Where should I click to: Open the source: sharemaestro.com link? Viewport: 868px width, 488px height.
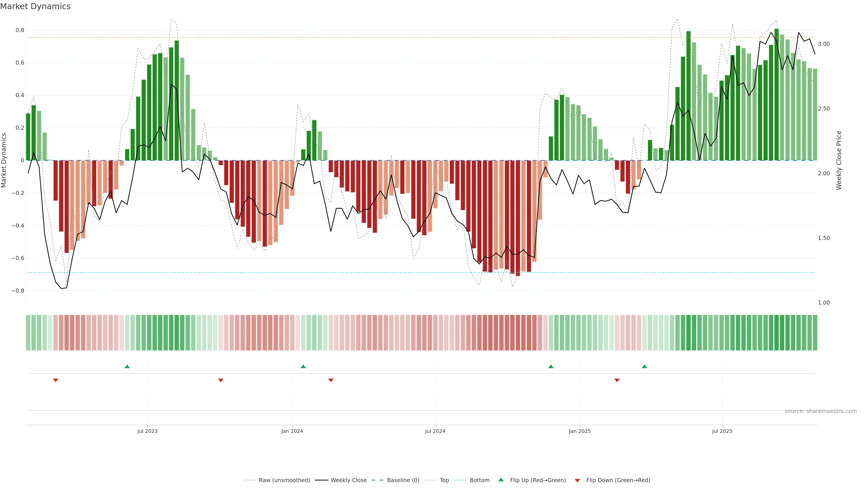tap(821, 411)
